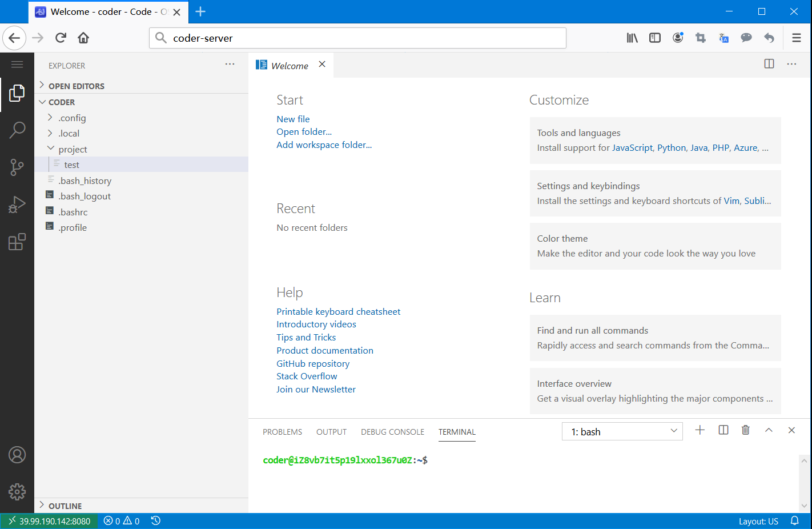The image size is (812, 529).
Task: Split the terminal panel
Action: click(723, 430)
